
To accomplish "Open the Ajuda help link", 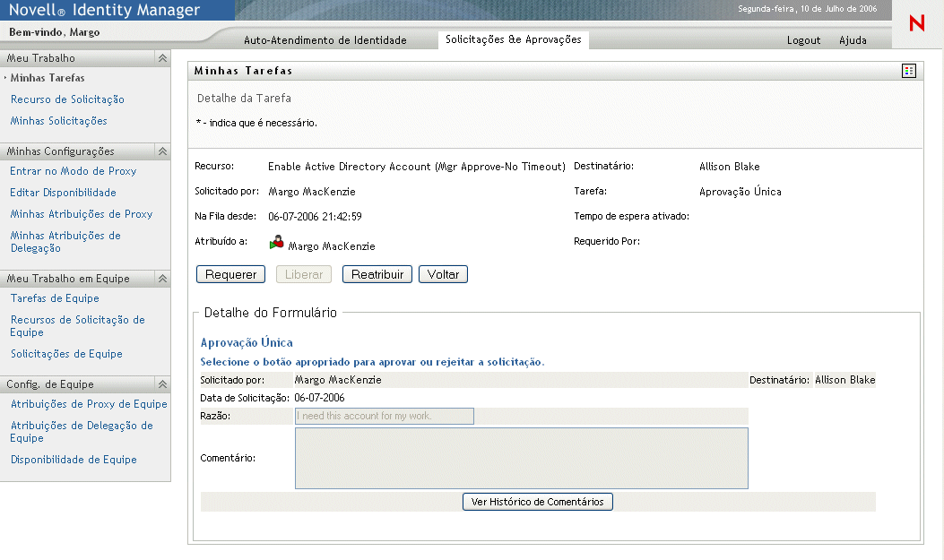I will [x=853, y=40].
